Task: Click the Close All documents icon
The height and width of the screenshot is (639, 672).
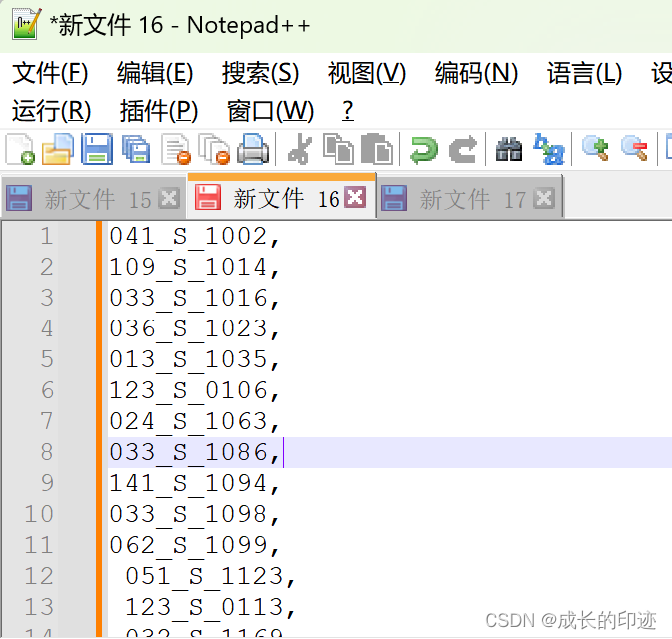Action: tap(215, 149)
